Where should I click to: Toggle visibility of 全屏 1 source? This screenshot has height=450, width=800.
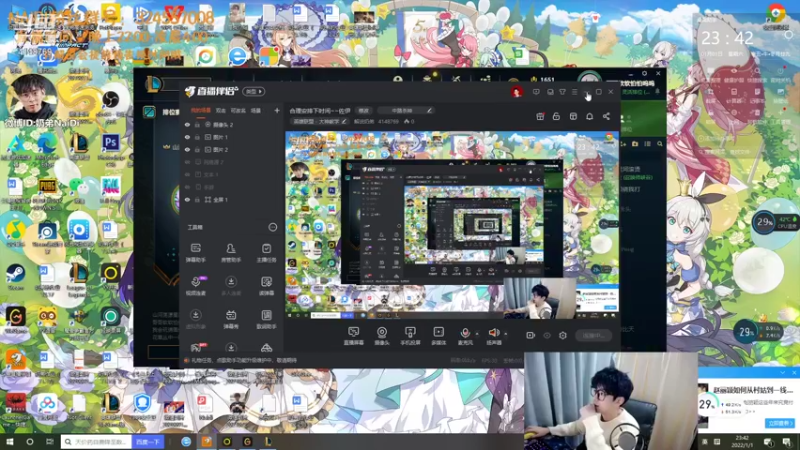(x=187, y=199)
